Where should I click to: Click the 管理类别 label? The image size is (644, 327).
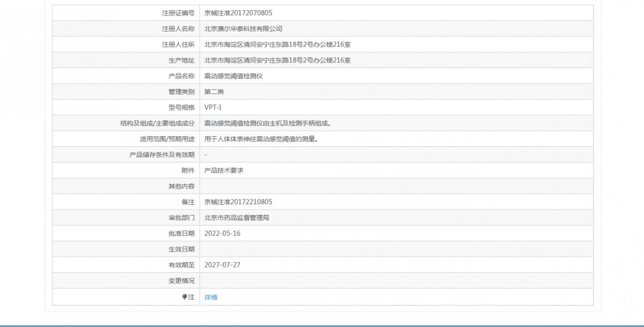point(181,92)
